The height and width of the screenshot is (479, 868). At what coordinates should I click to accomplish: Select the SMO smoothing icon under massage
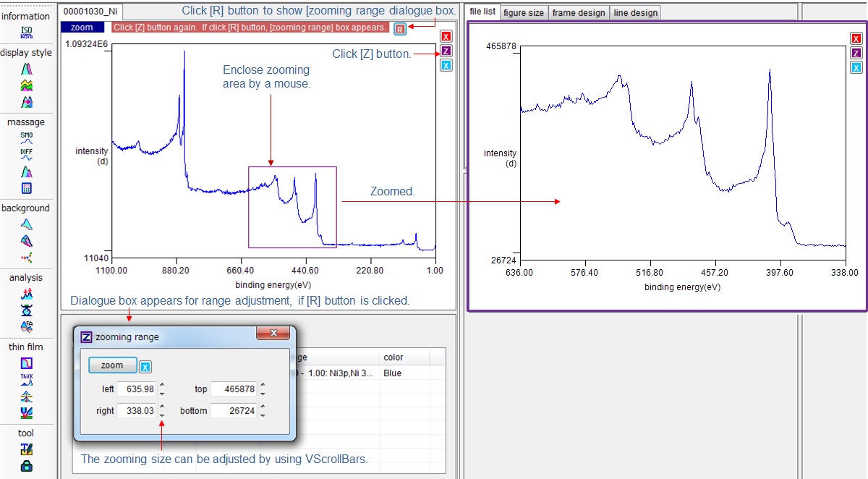coord(26,137)
